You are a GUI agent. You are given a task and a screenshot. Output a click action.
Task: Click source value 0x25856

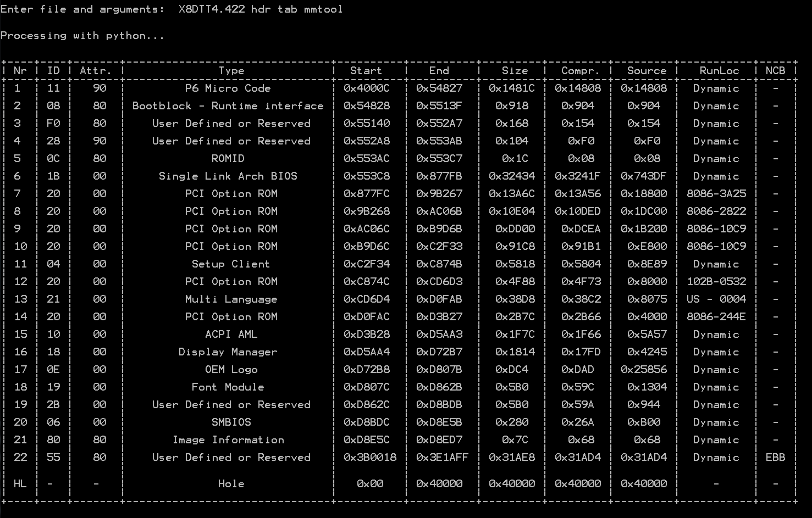(x=643, y=369)
